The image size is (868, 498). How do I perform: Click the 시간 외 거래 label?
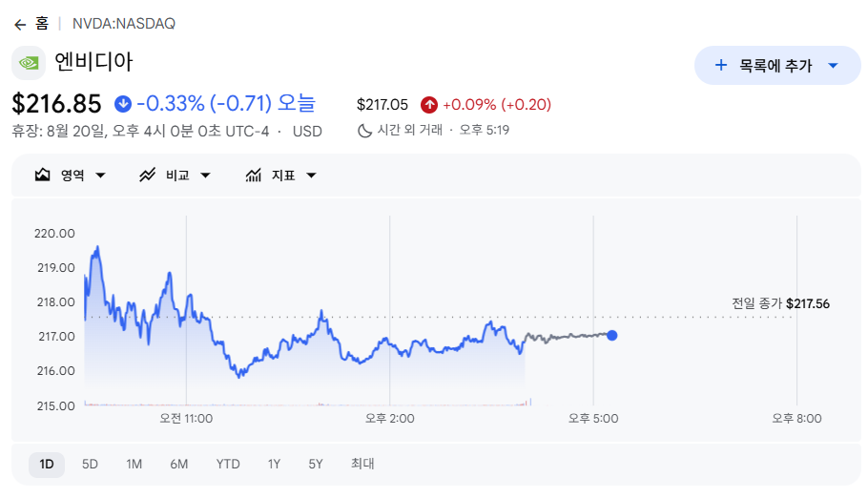(x=410, y=130)
